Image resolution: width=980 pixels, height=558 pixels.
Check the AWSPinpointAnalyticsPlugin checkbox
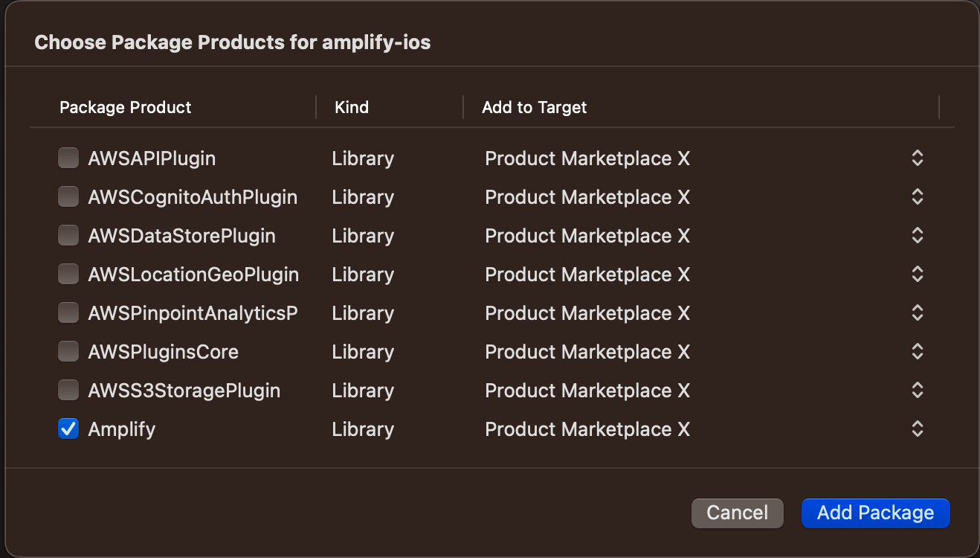(68, 312)
